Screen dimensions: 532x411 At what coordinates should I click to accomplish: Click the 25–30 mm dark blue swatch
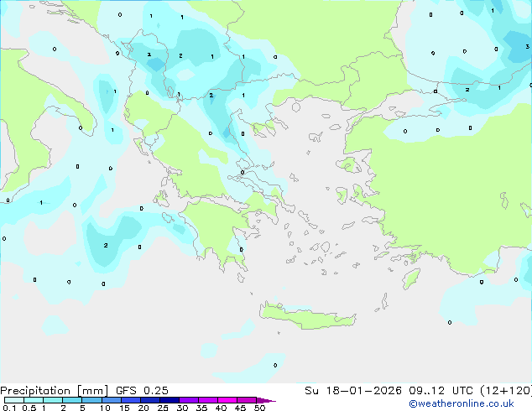click(x=169, y=400)
